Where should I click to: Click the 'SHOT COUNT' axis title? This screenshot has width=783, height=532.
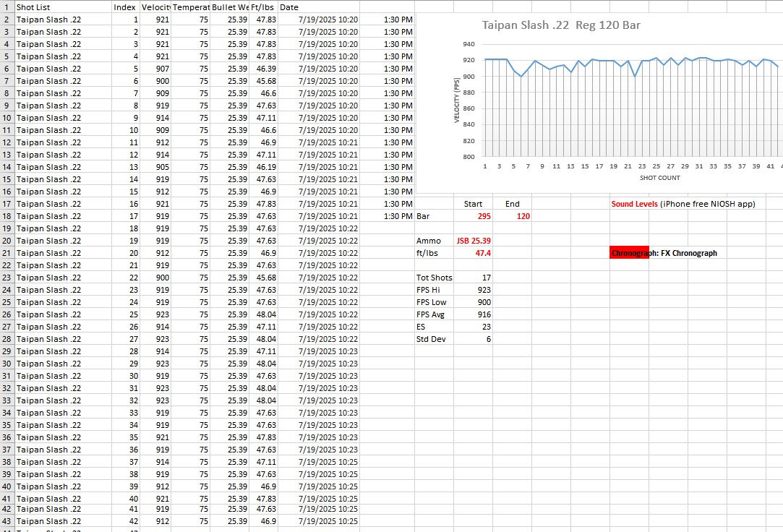coord(659,178)
